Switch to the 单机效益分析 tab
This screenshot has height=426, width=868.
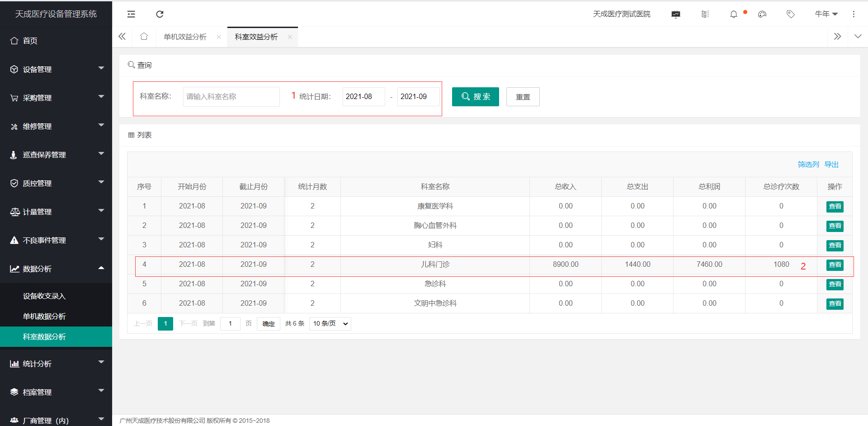coord(185,37)
